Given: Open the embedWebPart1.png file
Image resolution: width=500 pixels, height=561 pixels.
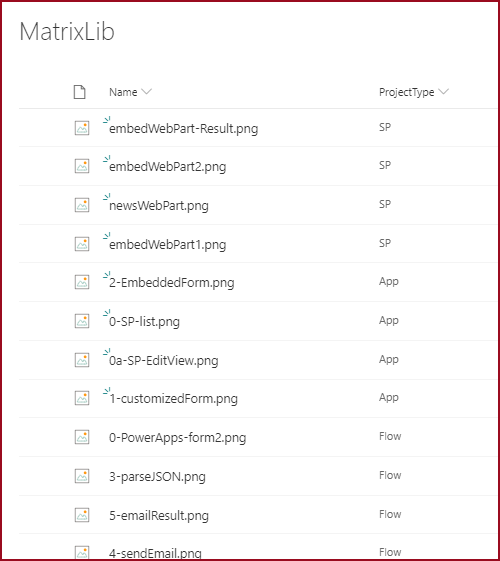Looking at the screenshot, I should coord(167,245).
